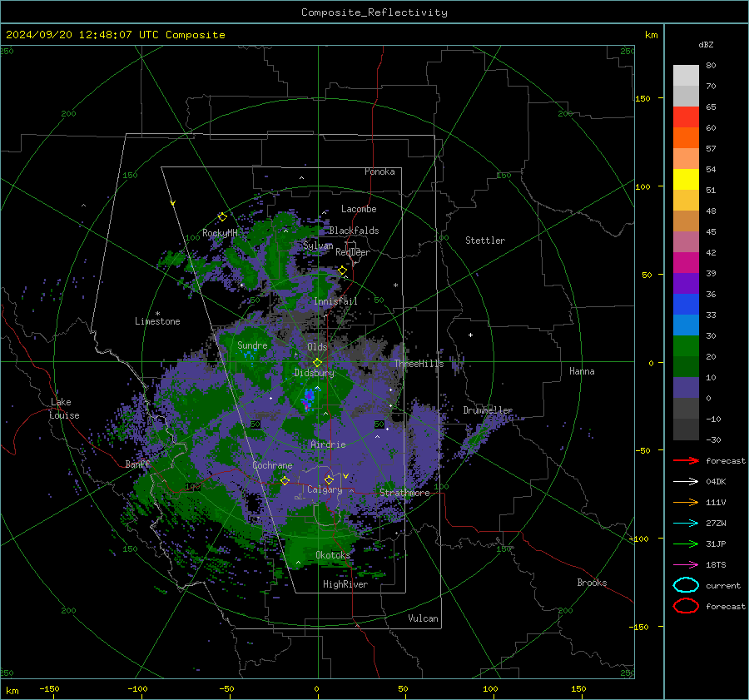Screen dimensions: 749x700
Task: Select the violet 36–39 dBZ swatch
Action: [x=686, y=284]
